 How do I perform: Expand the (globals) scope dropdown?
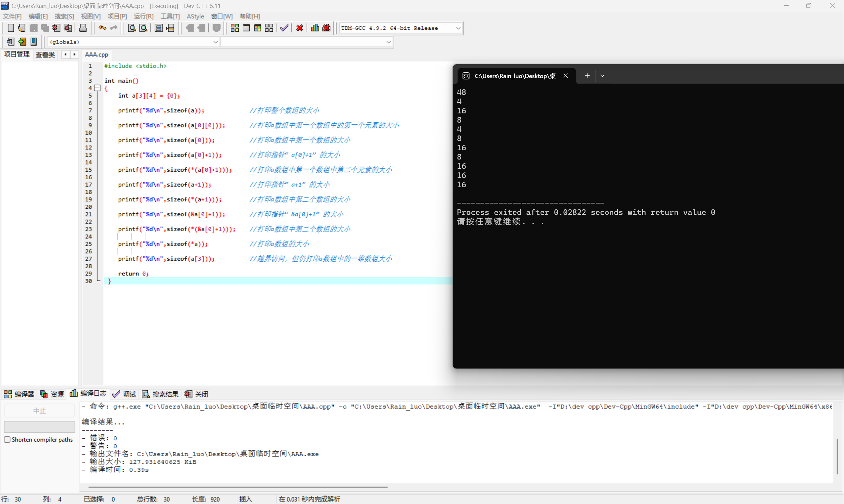[x=215, y=42]
